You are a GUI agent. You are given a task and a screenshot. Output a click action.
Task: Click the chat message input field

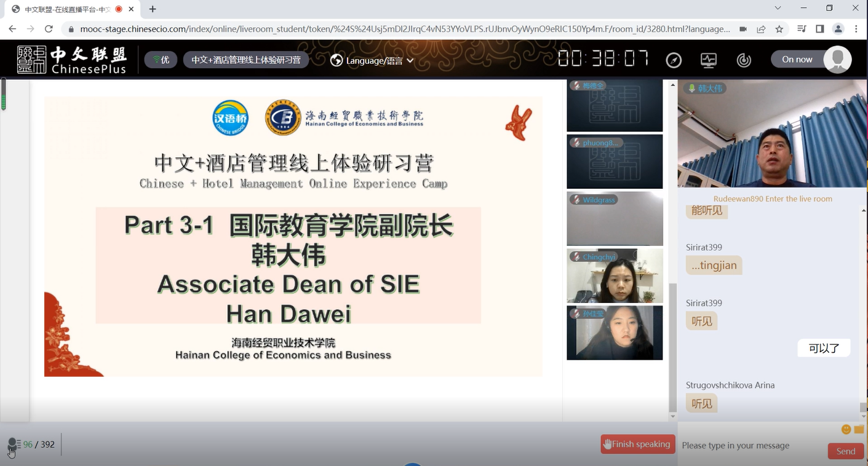751,446
